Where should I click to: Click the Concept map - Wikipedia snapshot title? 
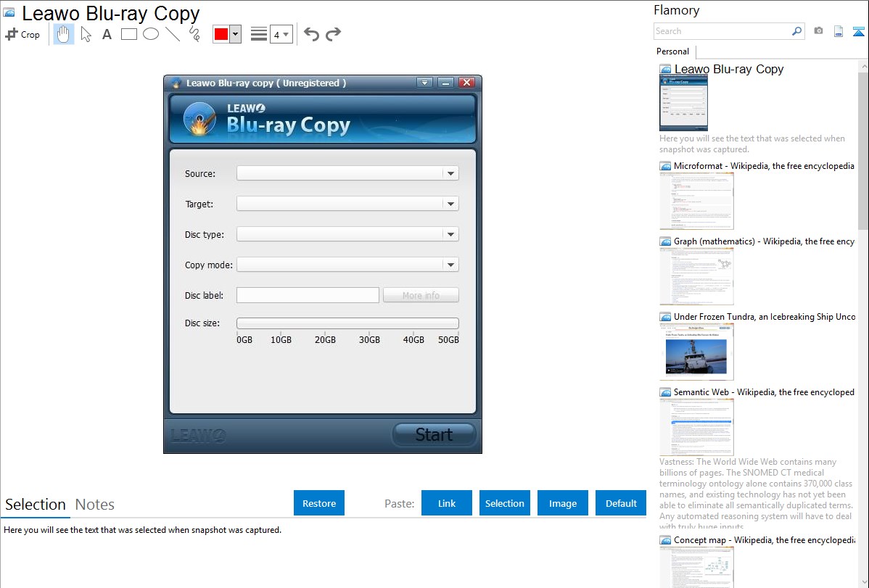click(x=765, y=539)
